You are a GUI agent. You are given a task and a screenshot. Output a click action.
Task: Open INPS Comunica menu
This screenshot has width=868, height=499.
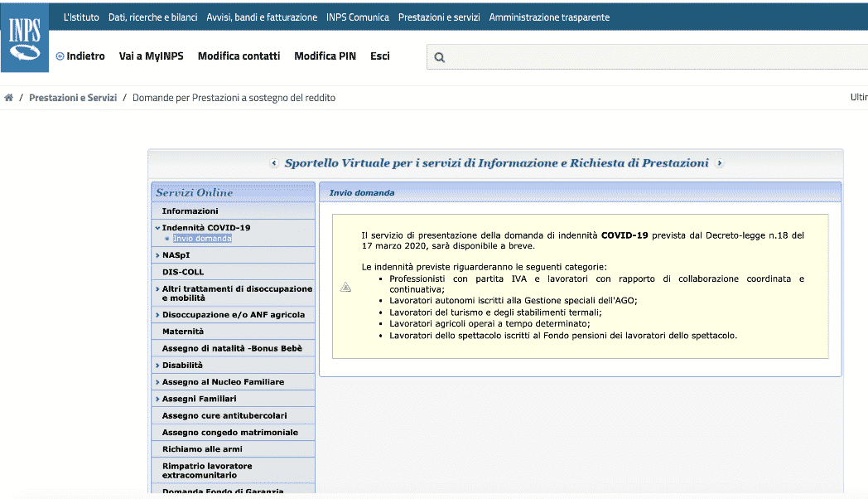(x=358, y=17)
